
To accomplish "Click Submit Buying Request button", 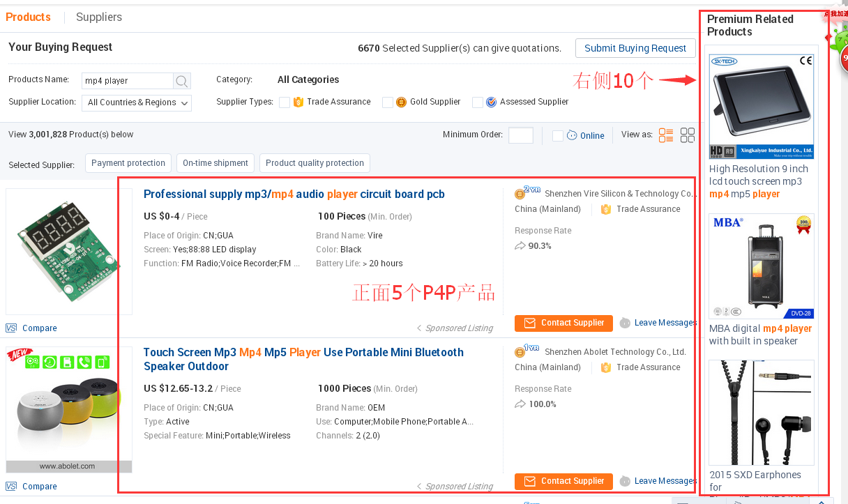I will click(x=635, y=48).
